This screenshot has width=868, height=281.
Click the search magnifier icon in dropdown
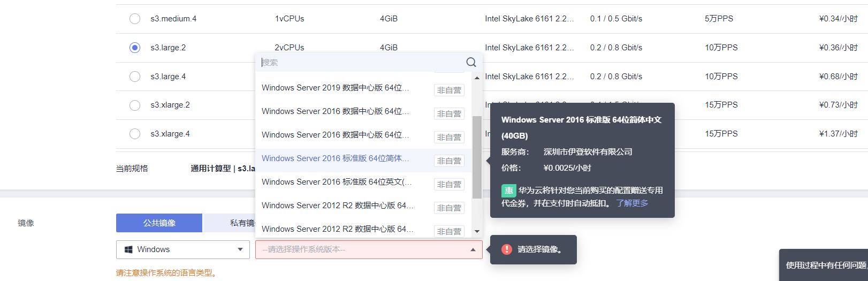pyautogui.click(x=471, y=62)
